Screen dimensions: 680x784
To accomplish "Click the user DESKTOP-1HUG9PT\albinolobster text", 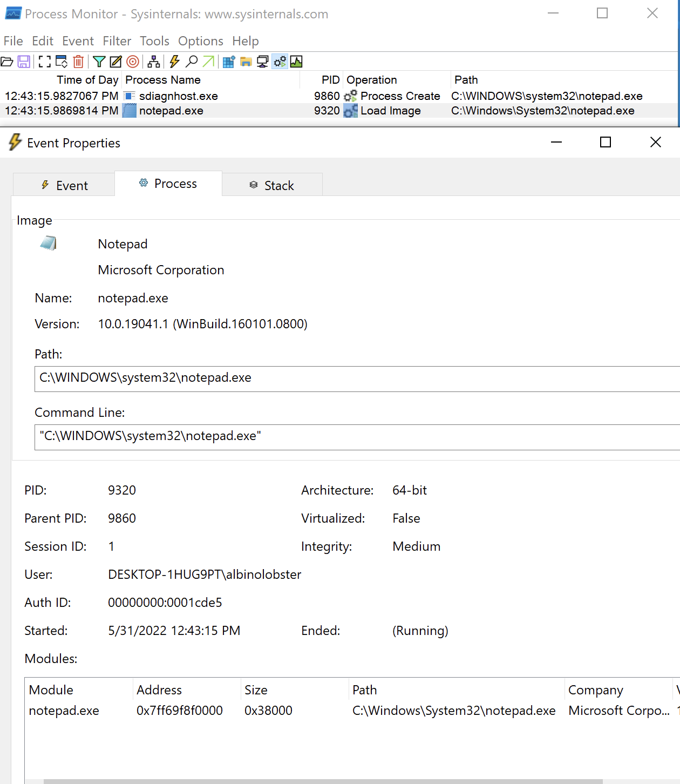I will (205, 575).
